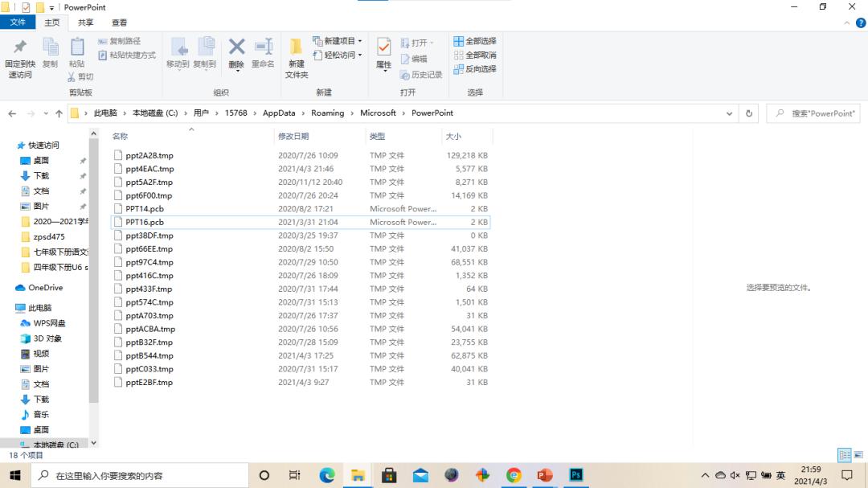Screen dimensions: 868x488
Task: Go up one folder level arrow
Action: [x=59, y=113]
